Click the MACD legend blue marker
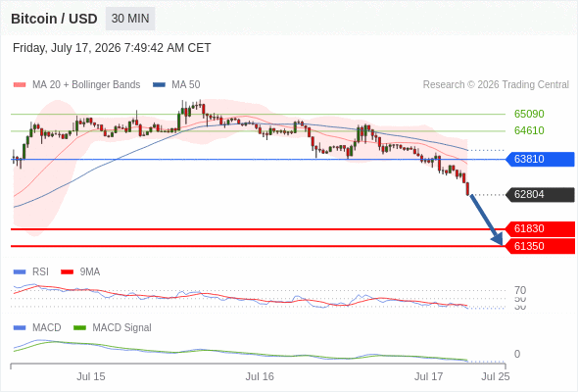Viewport: 578px width, 392px height. [x=20, y=328]
